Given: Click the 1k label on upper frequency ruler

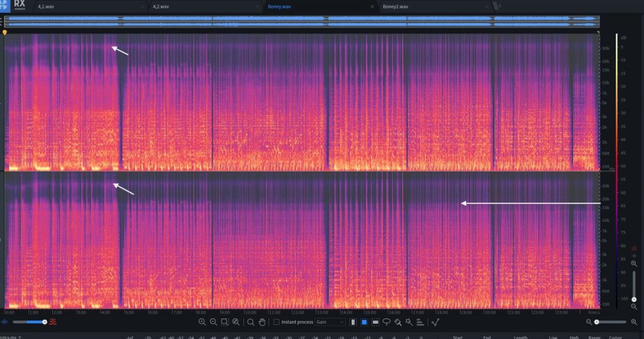Looking at the screenshot, I should [x=605, y=142].
